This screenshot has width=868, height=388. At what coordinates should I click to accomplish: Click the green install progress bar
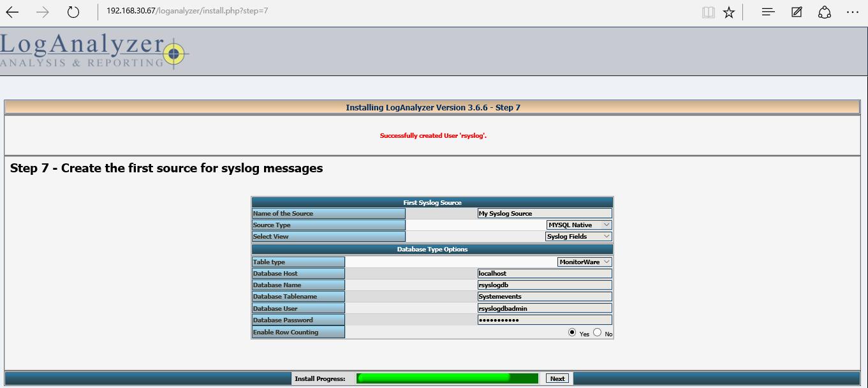click(447, 378)
